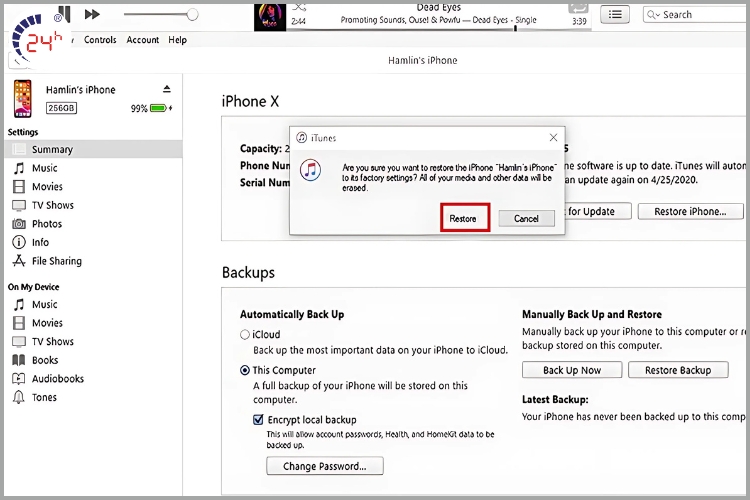Click the iPhone device image icon
Image resolution: width=750 pixels, height=500 pixels.
(x=22, y=99)
